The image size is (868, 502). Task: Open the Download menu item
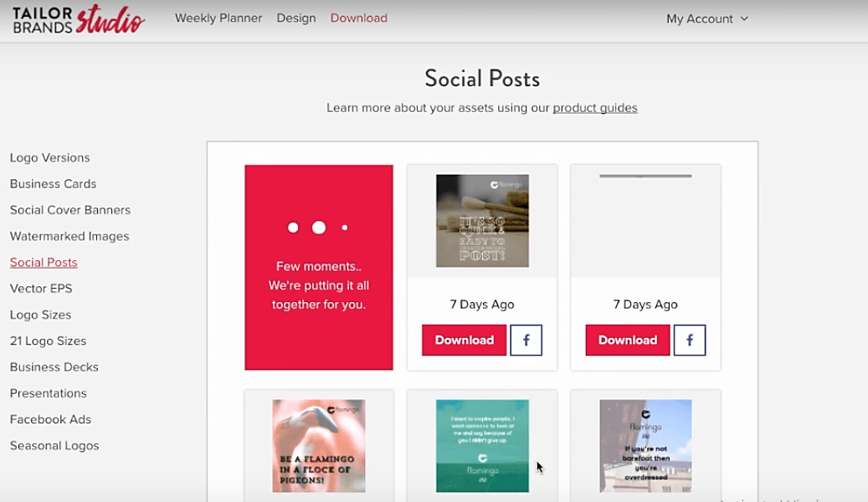(x=358, y=18)
